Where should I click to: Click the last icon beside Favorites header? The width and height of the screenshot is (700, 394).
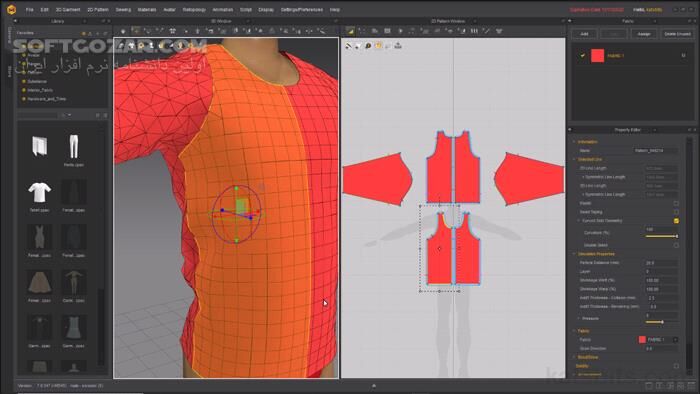[x=105, y=33]
